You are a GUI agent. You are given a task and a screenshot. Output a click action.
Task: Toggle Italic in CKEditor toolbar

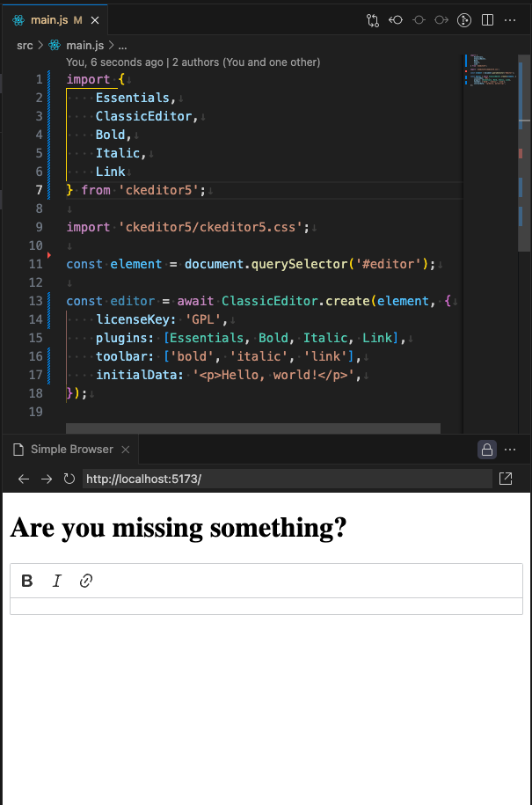[56, 581]
